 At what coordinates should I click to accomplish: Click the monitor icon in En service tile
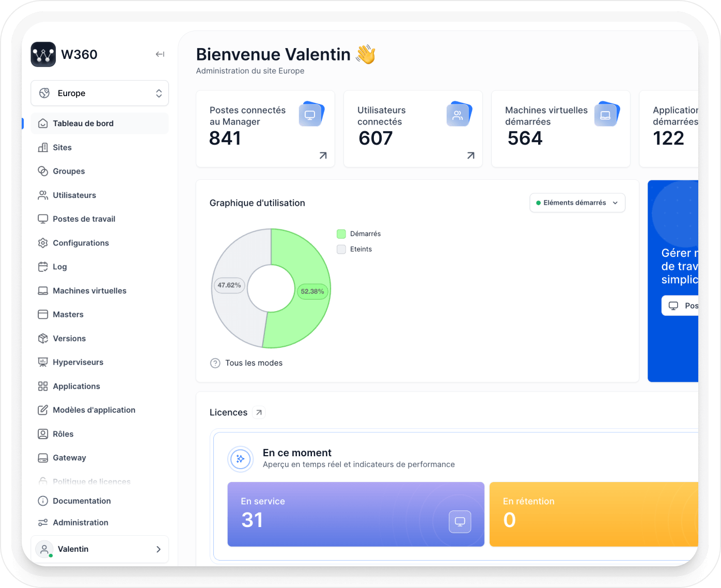click(x=460, y=521)
